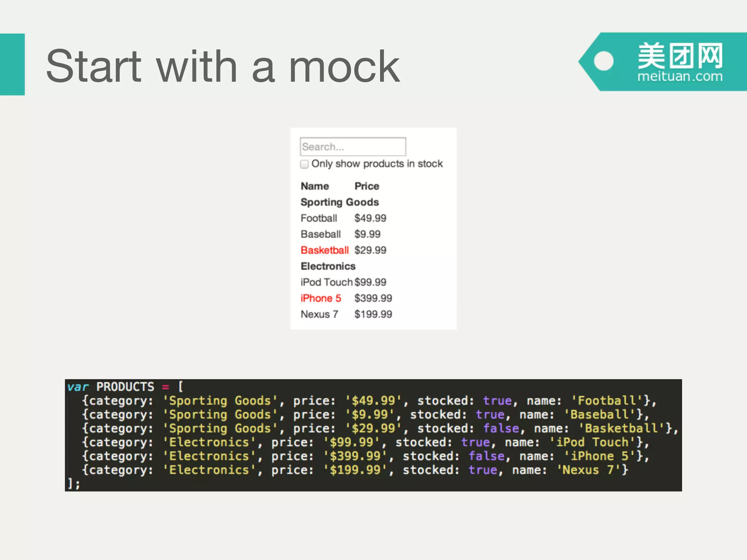The height and width of the screenshot is (560, 747).
Task: Click the '$29.99' price cell
Action: pos(370,250)
